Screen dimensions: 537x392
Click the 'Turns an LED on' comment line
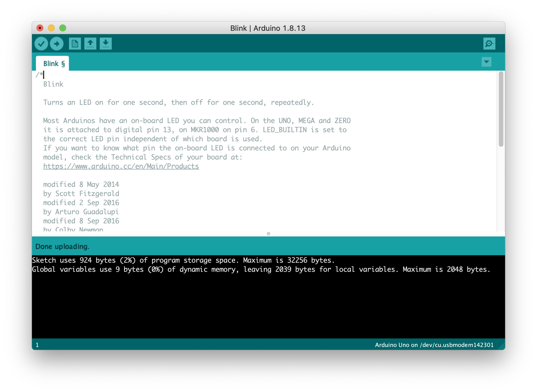[x=179, y=102]
